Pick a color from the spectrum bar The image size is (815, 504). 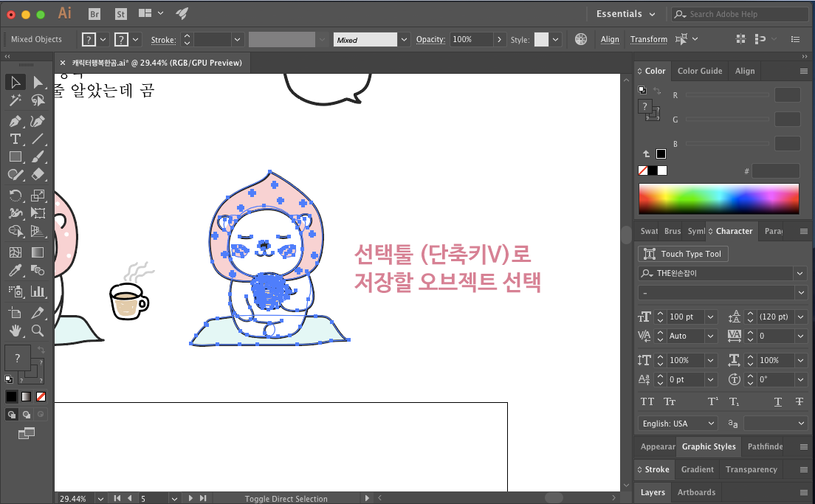[x=718, y=199]
